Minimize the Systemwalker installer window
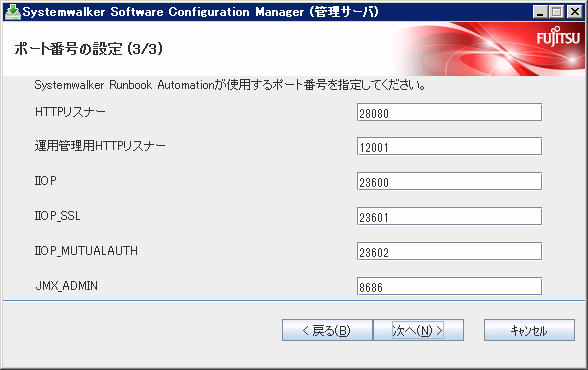 540,12
